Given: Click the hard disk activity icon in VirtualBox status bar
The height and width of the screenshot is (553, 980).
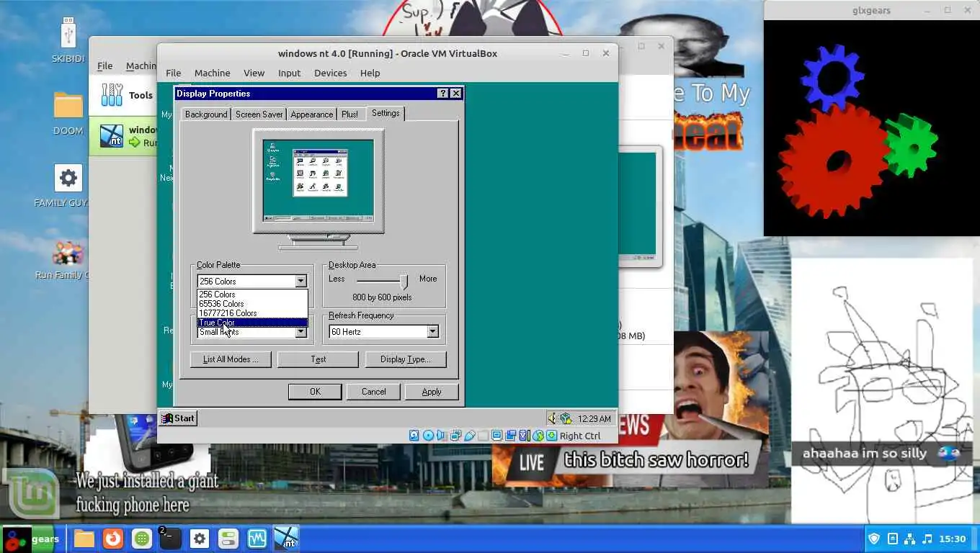Looking at the screenshot, I should [x=414, y=436].
